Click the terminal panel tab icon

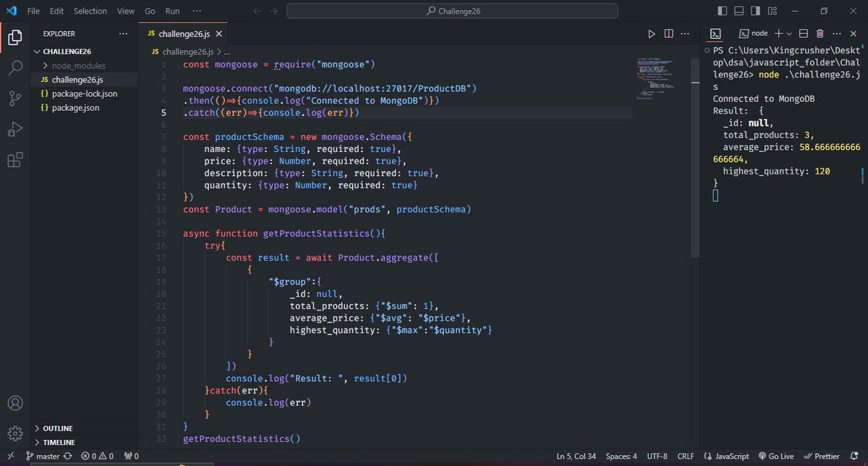point(715,34)
